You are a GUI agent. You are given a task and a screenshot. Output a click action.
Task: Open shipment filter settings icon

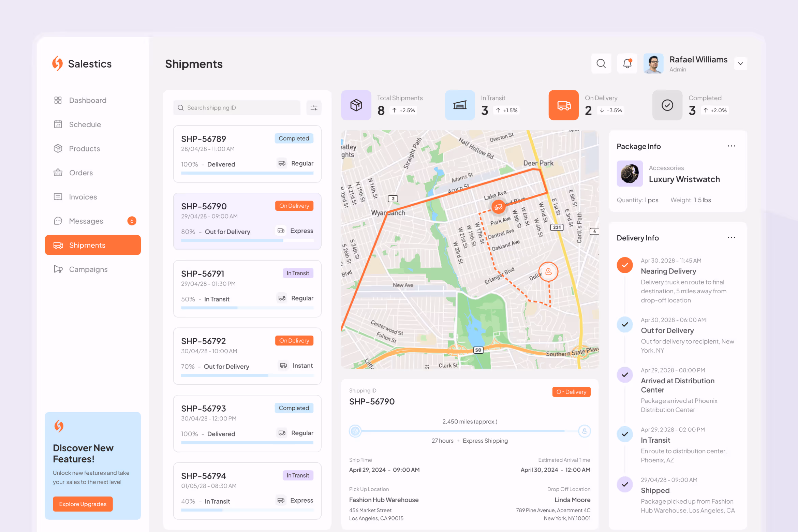[314, 108]
